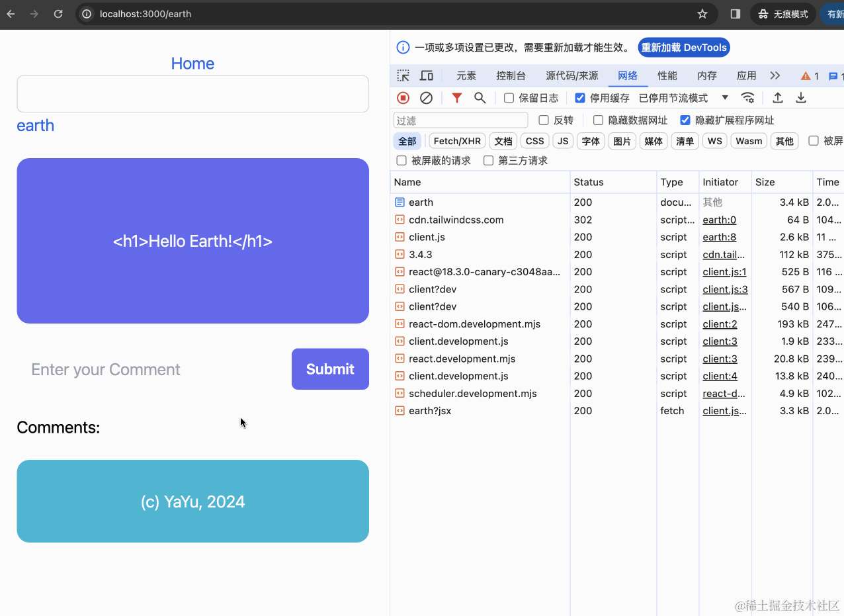
Task: Search in network requests
Action: click(480, 97)
